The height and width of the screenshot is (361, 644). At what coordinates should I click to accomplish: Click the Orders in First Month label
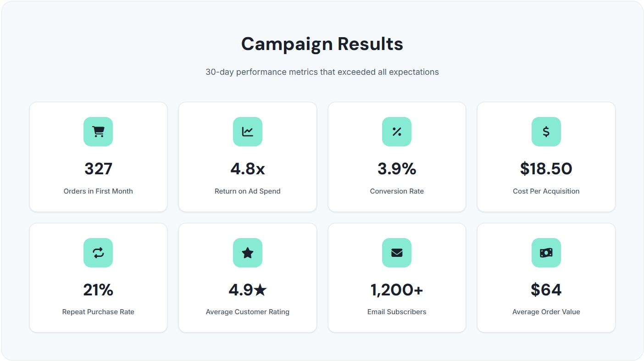(98, 191)
